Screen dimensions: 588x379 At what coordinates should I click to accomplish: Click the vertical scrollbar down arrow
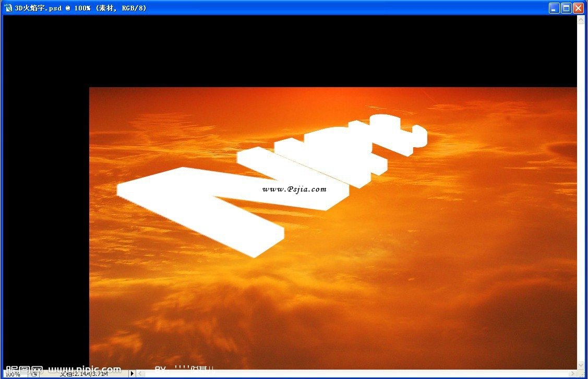click(x=581, y=365)
